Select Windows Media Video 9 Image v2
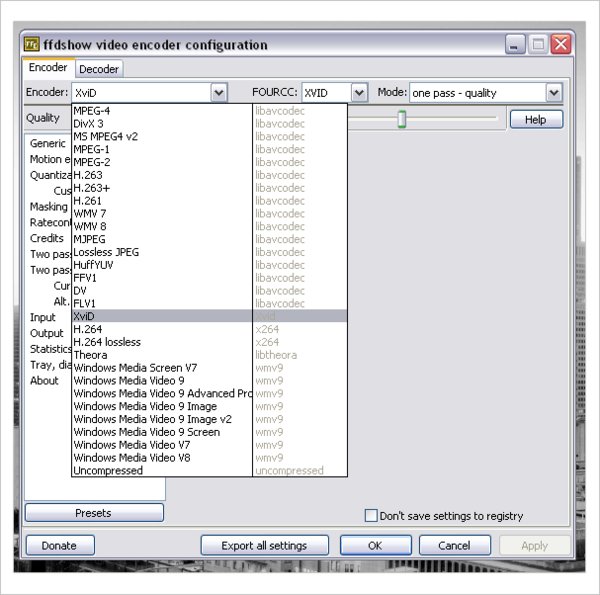Image resolution: width=600 pixels, height=595 pixels. tap(209, 419)
